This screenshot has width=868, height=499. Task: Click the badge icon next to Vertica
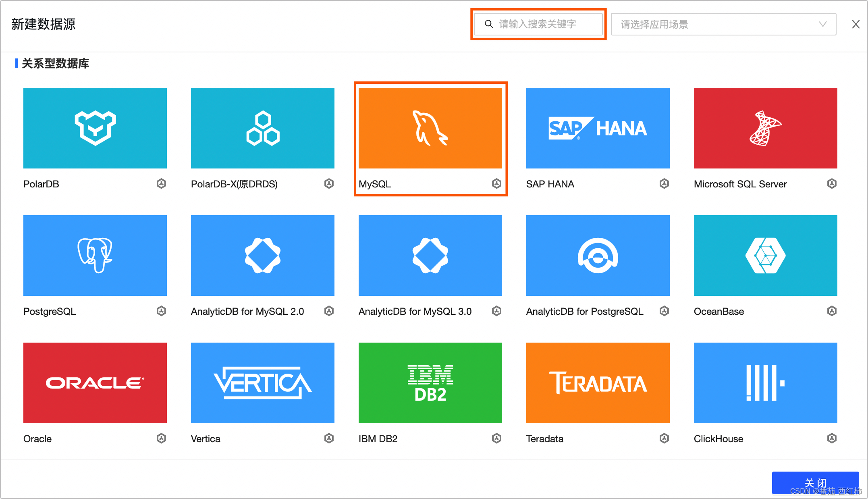coord(329,438)
